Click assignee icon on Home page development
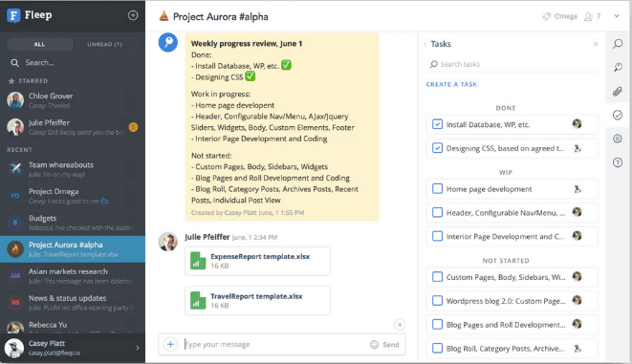 point(578,189)
